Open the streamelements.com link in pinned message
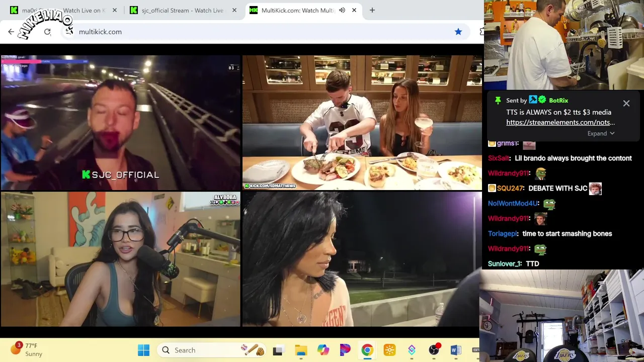 click(560, 122)
